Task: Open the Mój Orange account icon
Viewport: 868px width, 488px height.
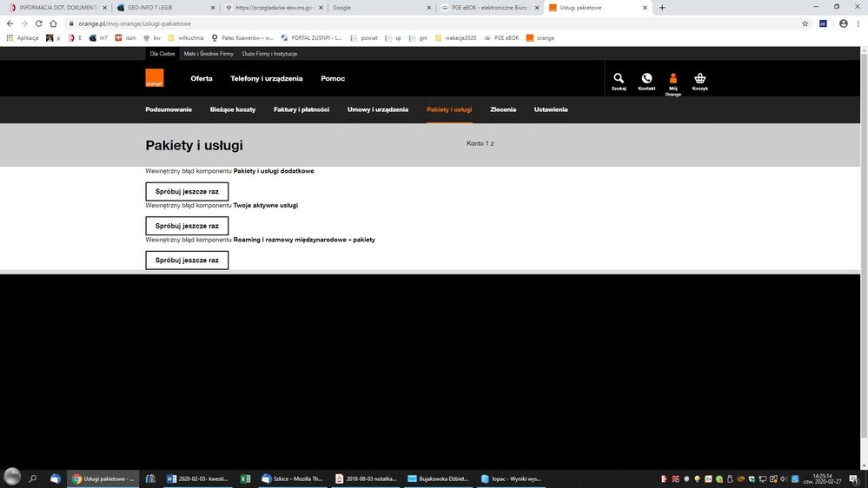Action: pos(673,81)
